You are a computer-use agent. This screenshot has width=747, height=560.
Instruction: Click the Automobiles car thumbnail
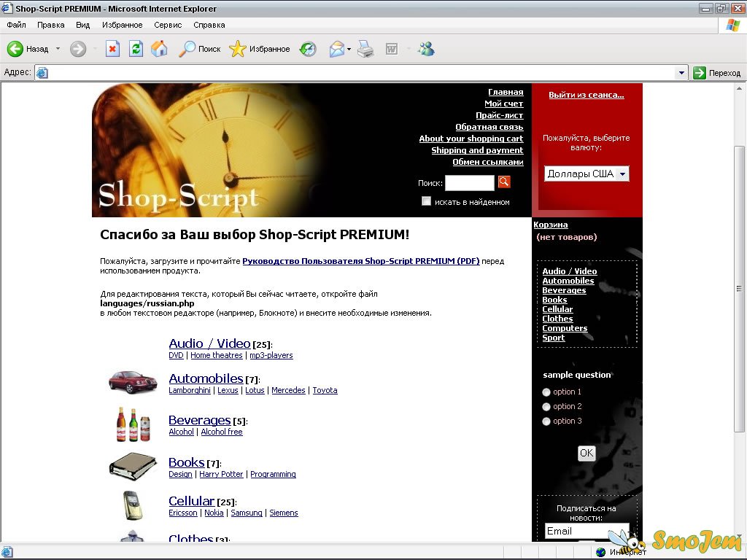[133, 381]
